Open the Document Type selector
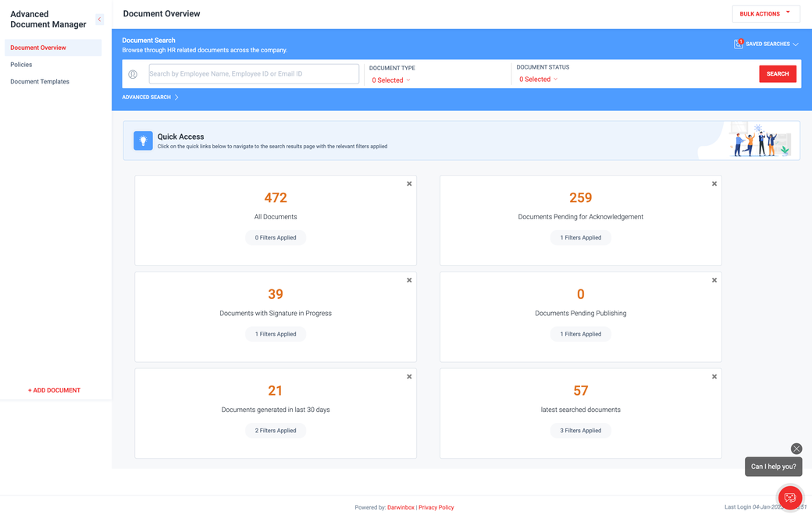This screenshot has height=515, width=812. click(x=390, y=80)
